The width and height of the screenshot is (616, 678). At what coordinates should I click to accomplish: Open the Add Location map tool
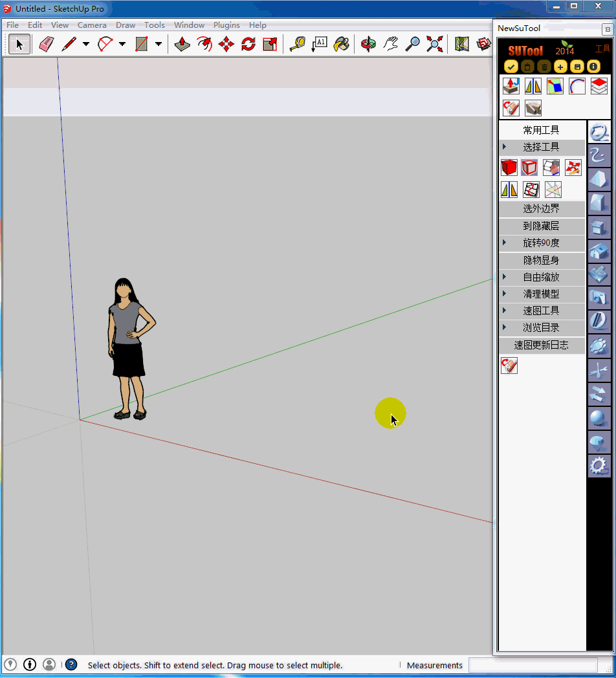[x=461, y=44]
